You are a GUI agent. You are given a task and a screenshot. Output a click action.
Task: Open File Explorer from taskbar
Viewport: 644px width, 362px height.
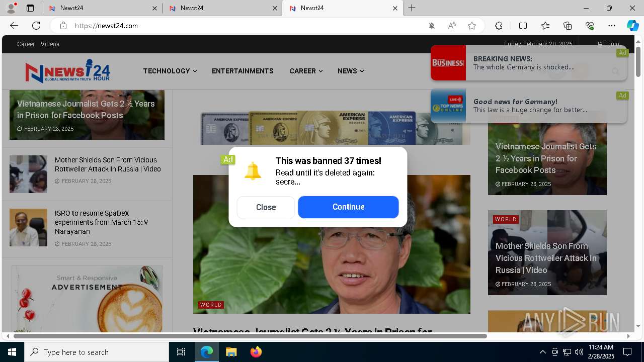pyautogui.click(x=231, y=352)
